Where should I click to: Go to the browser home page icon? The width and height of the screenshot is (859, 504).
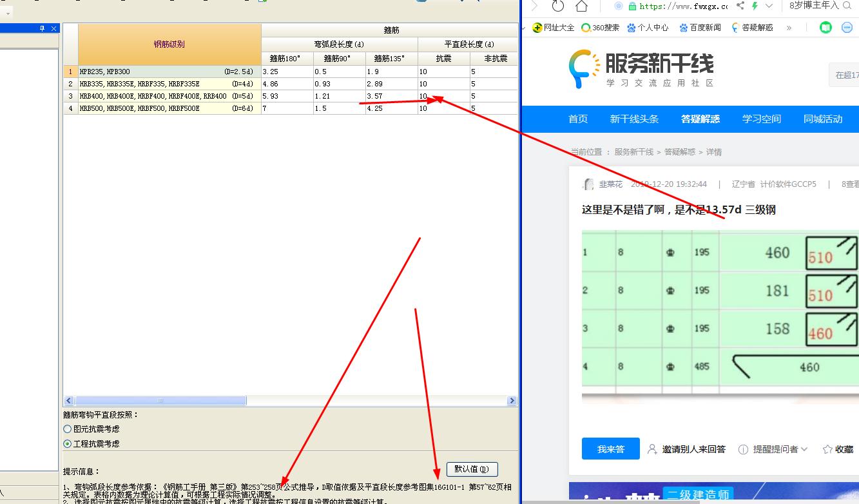coord(582,6)
